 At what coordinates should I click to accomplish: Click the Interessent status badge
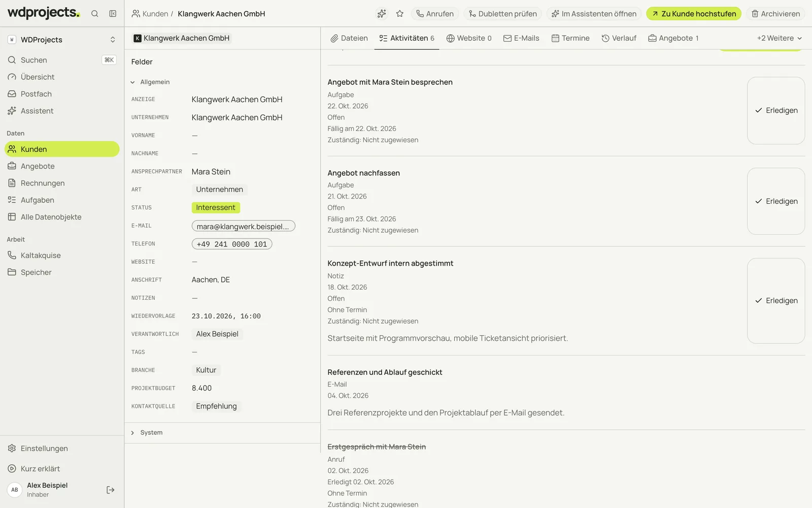tap(216, 208)
